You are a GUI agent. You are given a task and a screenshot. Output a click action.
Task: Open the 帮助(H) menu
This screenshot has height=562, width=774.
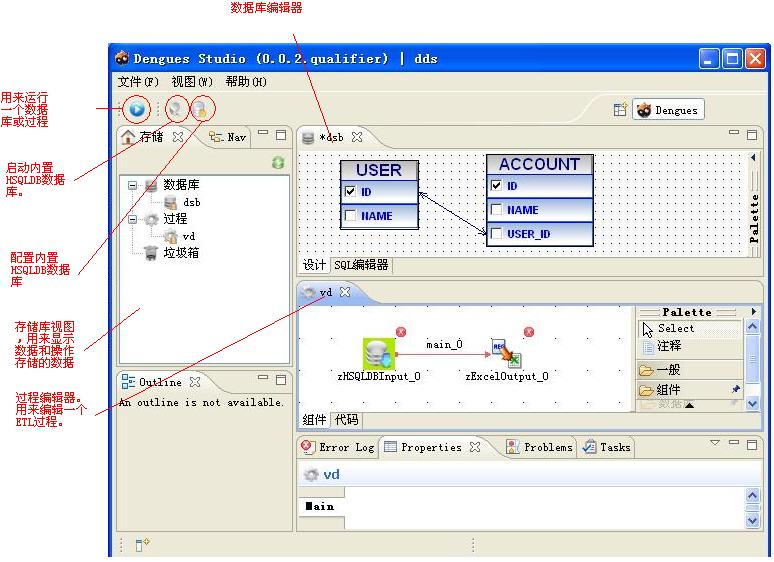246,81
